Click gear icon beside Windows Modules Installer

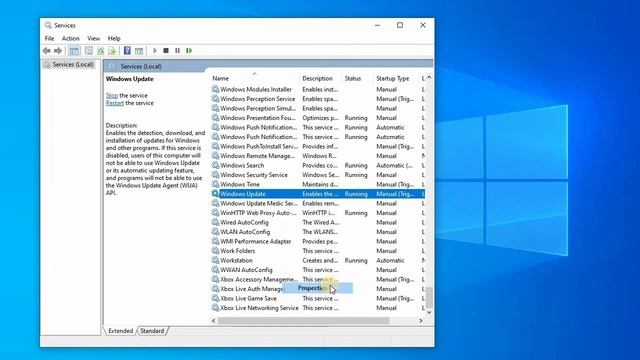point(215,89)
